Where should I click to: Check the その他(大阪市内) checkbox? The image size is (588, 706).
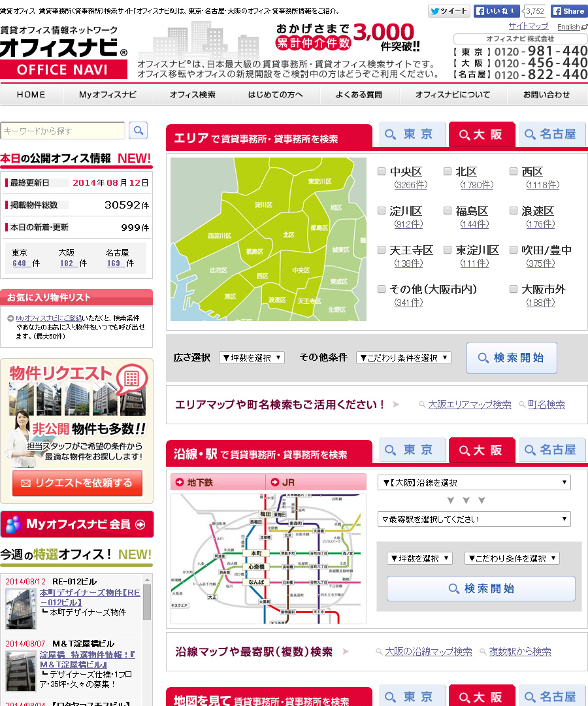(x=382, y=289)
